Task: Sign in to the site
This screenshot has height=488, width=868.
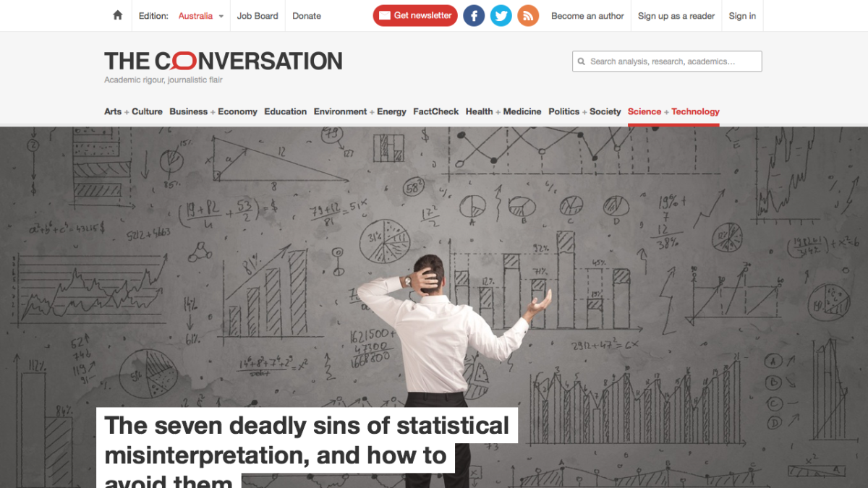Action: (742, 15)
